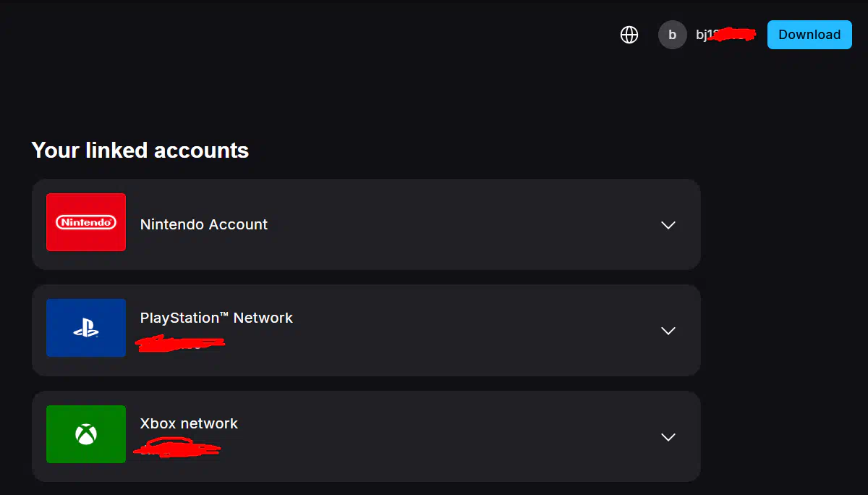This screenshot has width=868, height=495.
Task: Click the round "b" profile avatar
Action: (x=672, y=35)
